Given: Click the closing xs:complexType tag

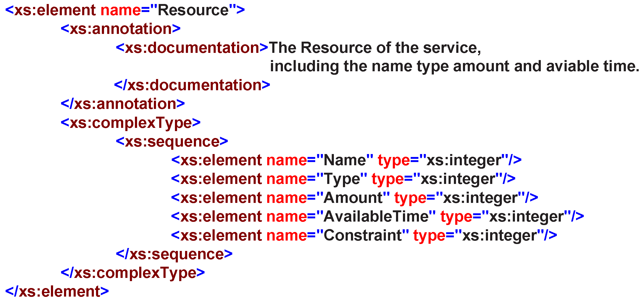Looking at the screenshot, I should point(133,273).
